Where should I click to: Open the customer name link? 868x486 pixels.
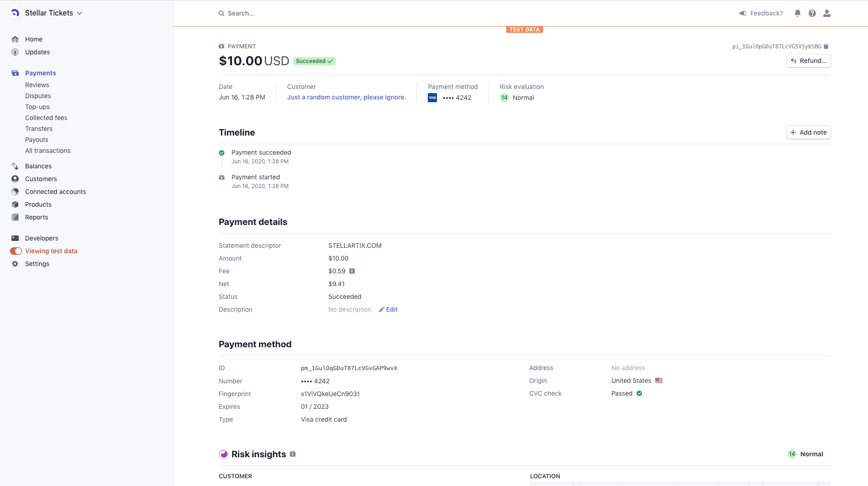click(346, 97)
